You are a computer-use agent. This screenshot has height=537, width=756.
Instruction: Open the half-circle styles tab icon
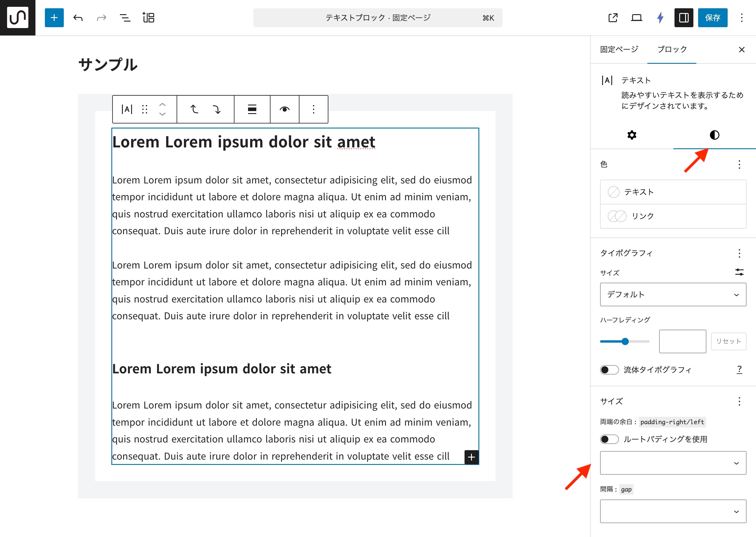[714, 135]
